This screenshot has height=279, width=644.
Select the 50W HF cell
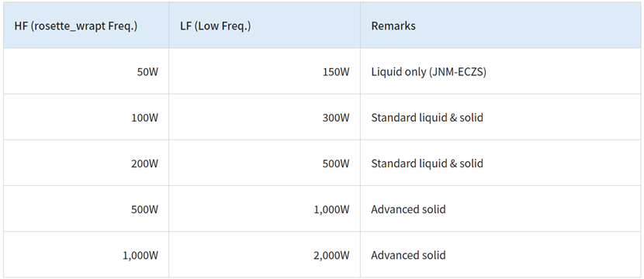86,71
